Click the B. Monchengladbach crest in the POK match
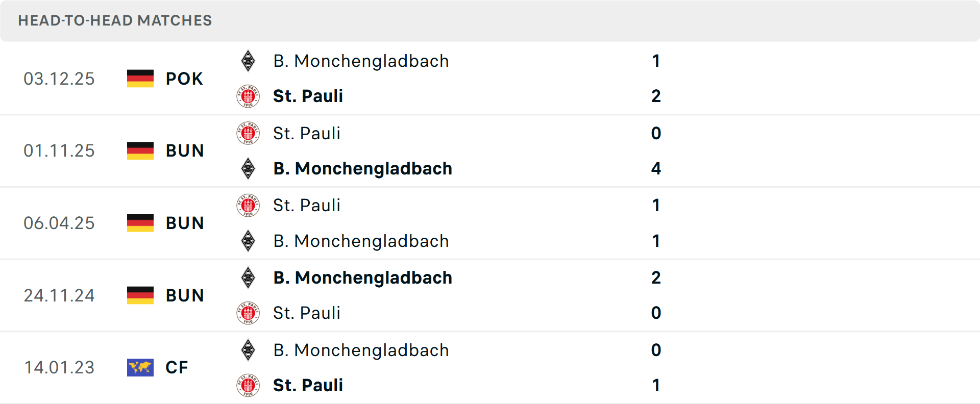 (248, 61)
